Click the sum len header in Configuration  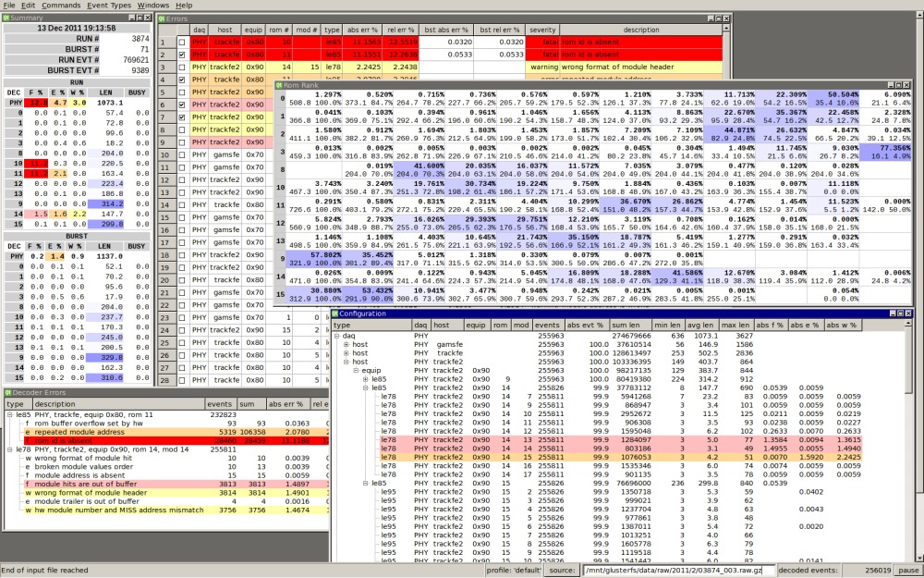[630, 325]
